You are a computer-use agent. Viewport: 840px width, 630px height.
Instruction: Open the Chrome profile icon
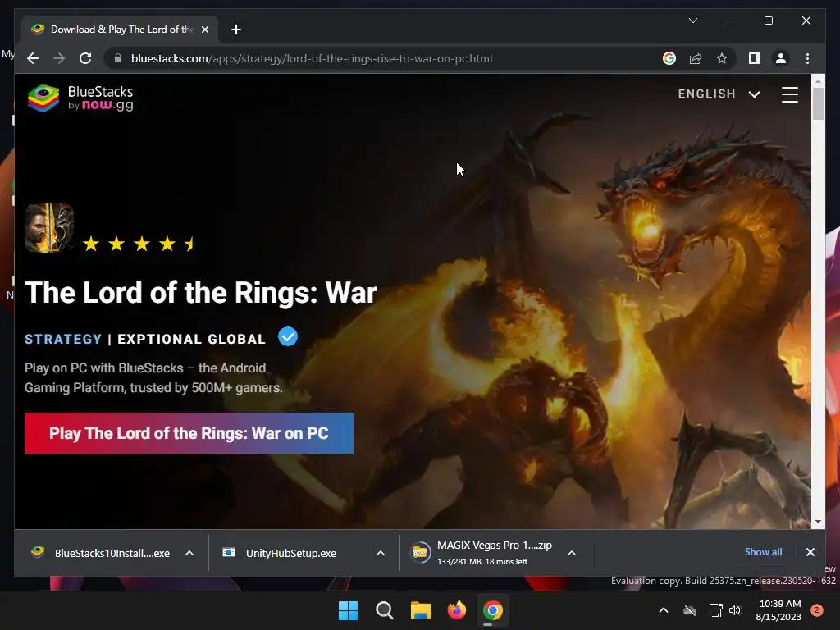click(781, 58)
